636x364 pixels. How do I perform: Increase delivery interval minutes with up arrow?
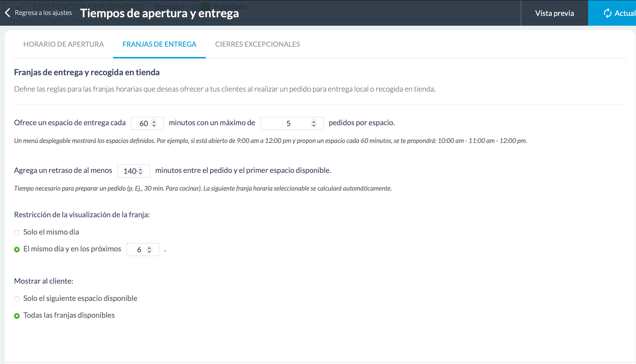154,121
